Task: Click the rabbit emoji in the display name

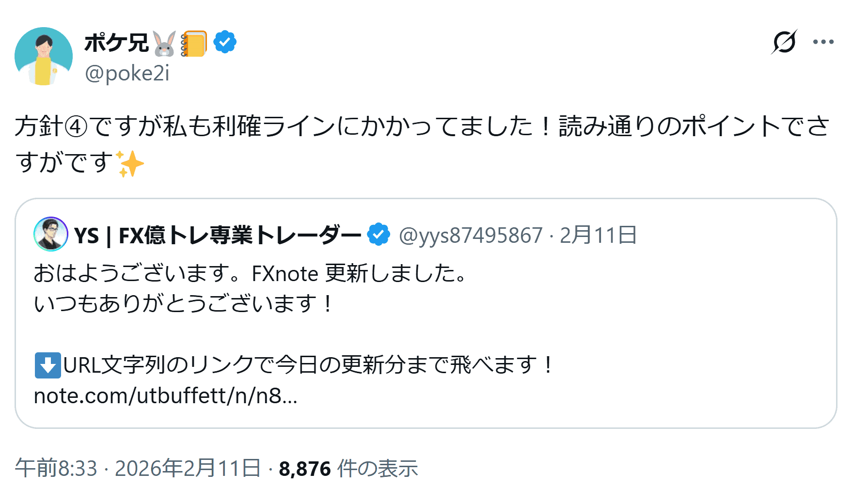Action: pos(164,44)
